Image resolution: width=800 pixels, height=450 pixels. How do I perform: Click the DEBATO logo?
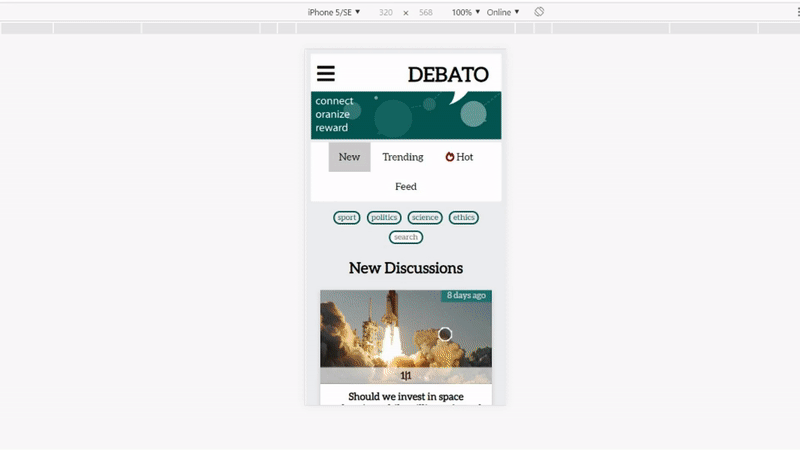448,75
